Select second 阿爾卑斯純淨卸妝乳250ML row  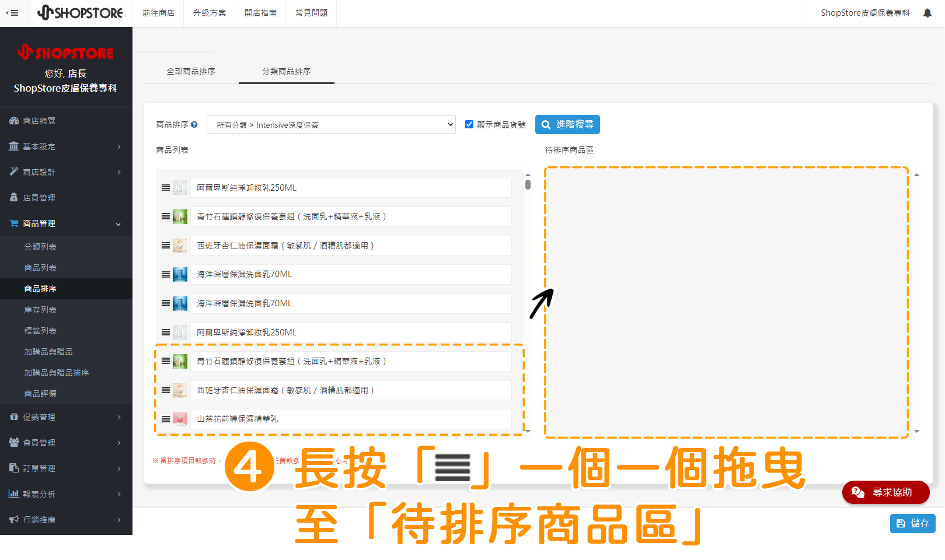pos(351,332)
